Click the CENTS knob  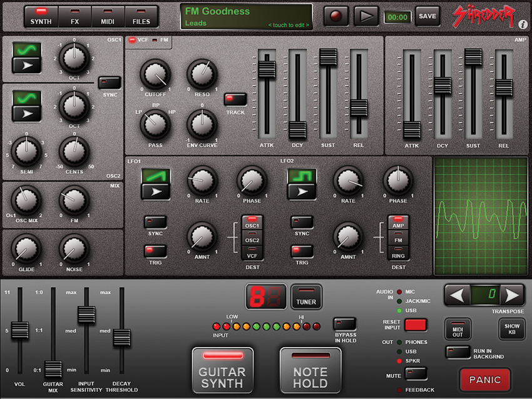point(74,151)
